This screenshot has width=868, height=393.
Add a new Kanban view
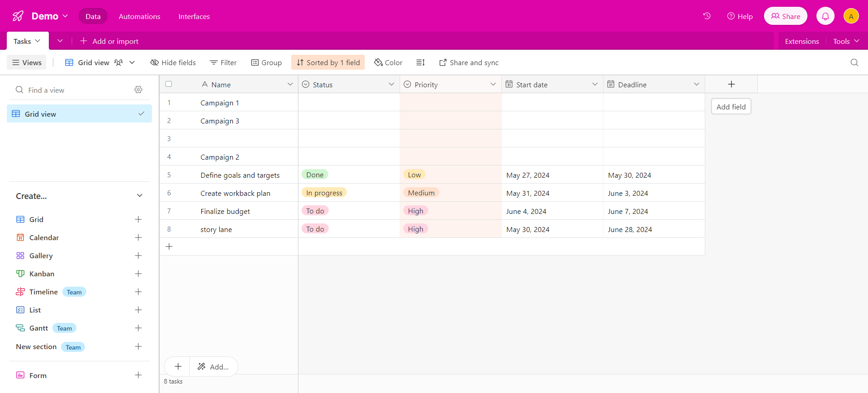[x=138, y=274]
